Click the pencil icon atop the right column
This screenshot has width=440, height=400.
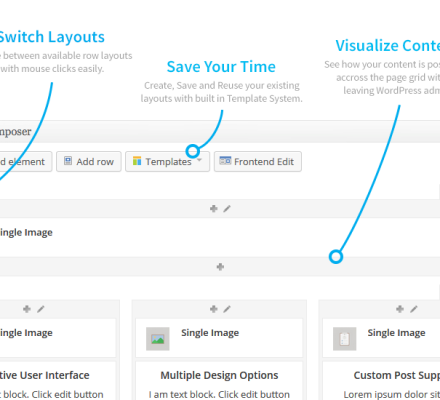414,309
